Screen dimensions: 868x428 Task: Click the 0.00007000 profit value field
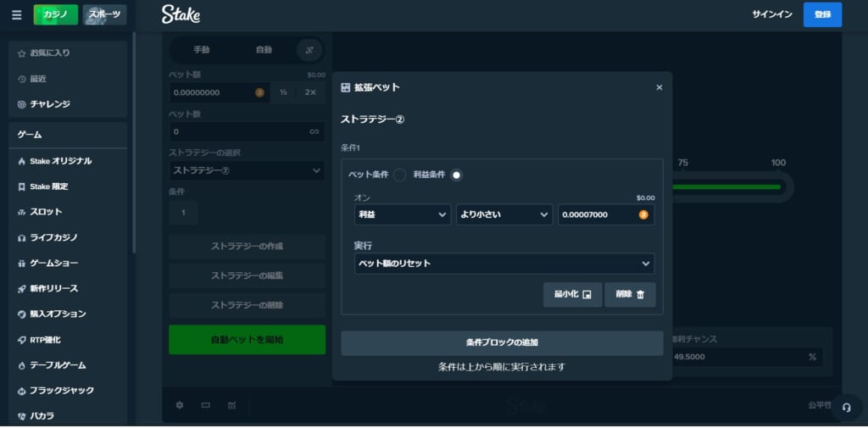(x=606, y=214)
